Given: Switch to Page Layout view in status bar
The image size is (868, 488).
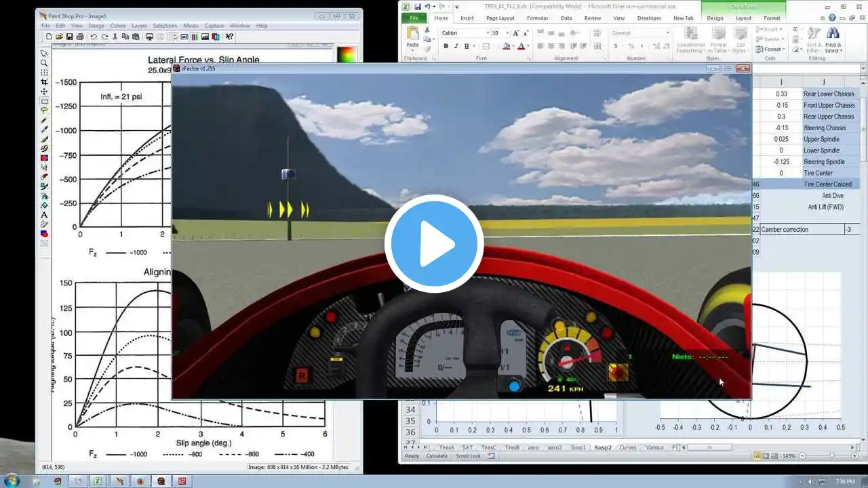Looking at the screenshot, I should pyautogui.click(x=766, y=456).
